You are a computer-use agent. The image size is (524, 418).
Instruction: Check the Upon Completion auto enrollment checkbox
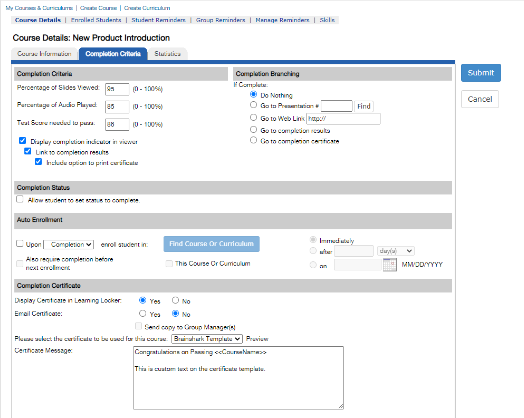pos(20,244)
